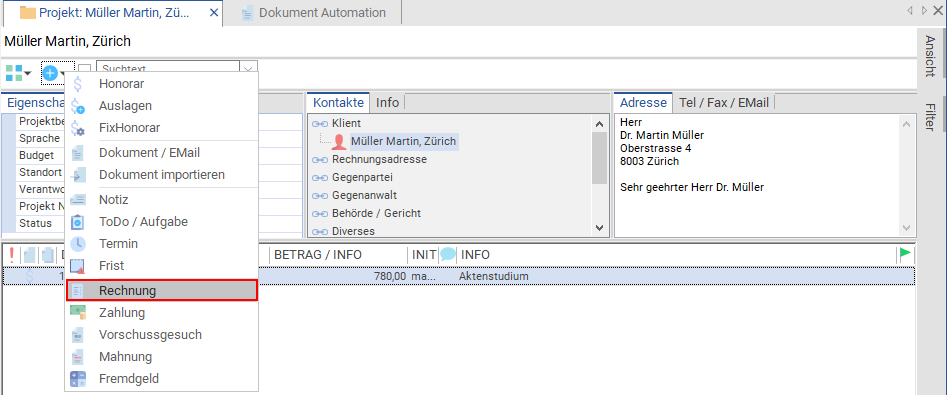
Task: Open the Suchtext dropdown arrow
Action: click(x=249, y=69)
